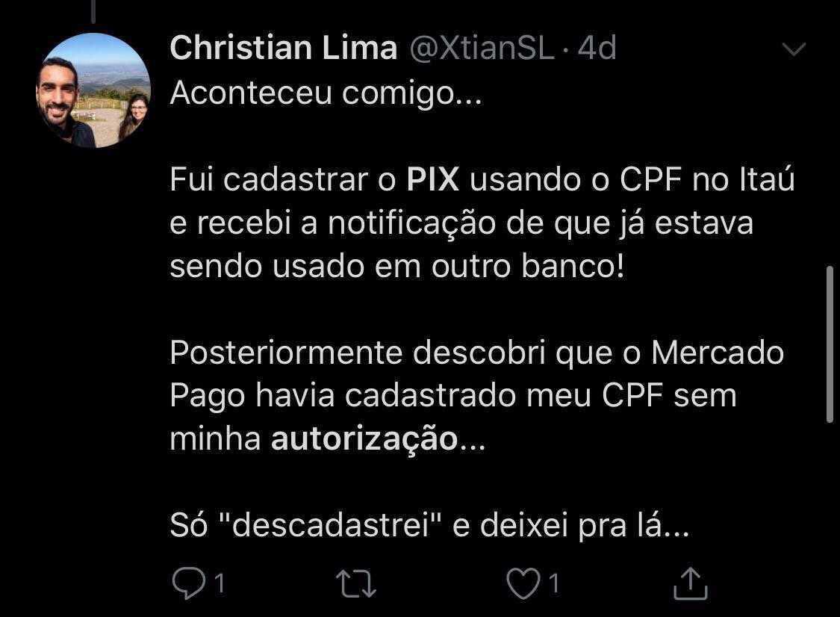This screenshot has width=840, height=617.
Task: Click the text "sendo usado em outro banco!"
Action: coord(396,267)
